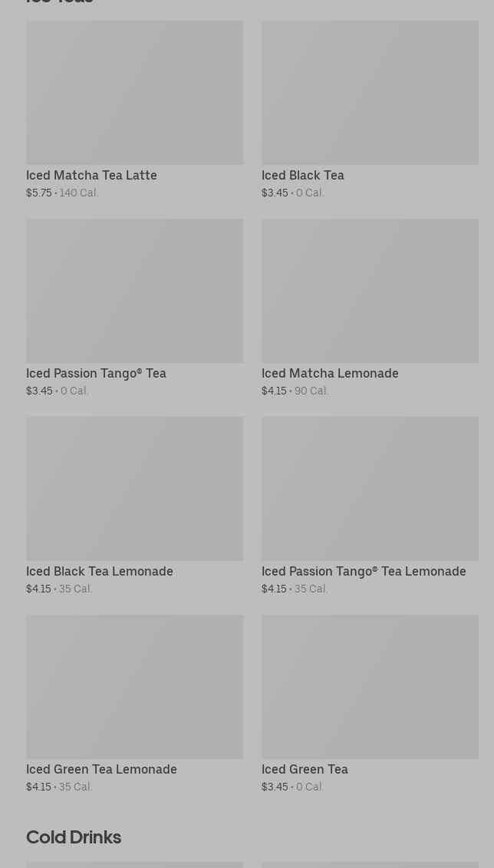Click the Cold Drinks section heading
Viewport: 494px width, 868px height.
point(74,837)
